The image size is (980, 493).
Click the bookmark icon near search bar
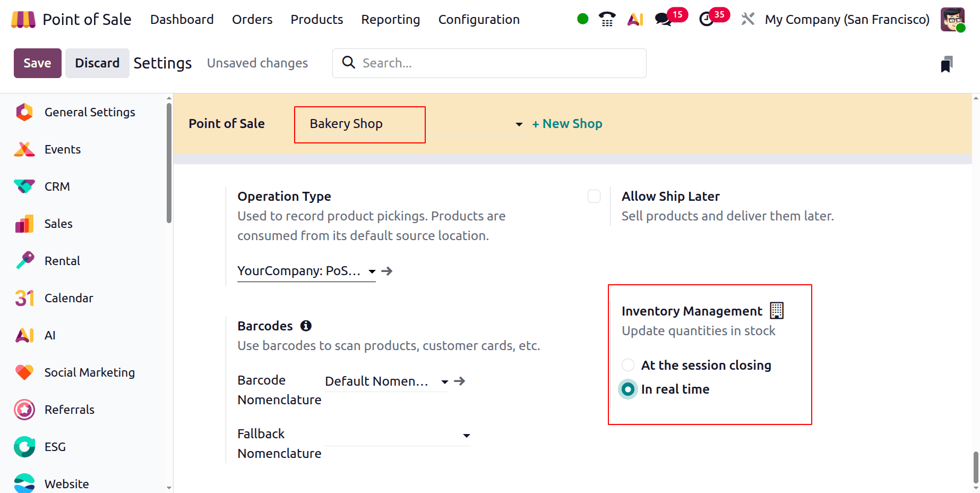(x=947, y=64)
